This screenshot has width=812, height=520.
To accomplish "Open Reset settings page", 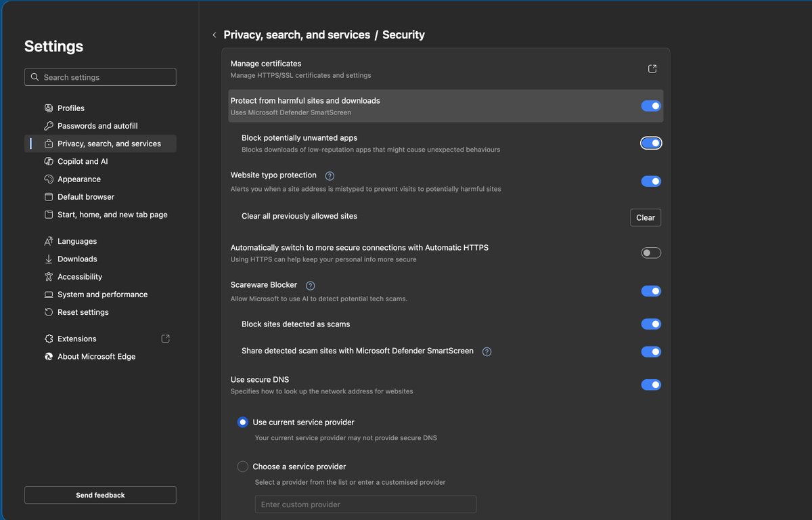I will point(100,312).
